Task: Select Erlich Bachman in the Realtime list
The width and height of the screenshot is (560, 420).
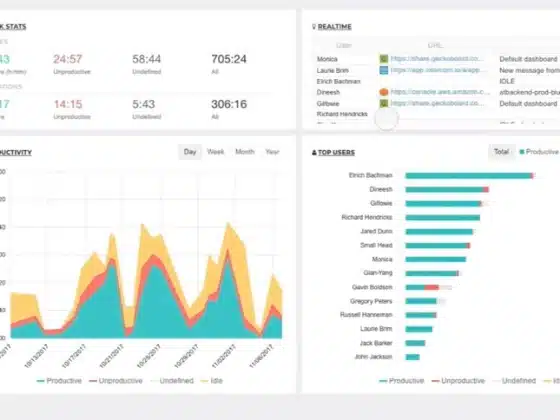Action: [x=339, y=81]
